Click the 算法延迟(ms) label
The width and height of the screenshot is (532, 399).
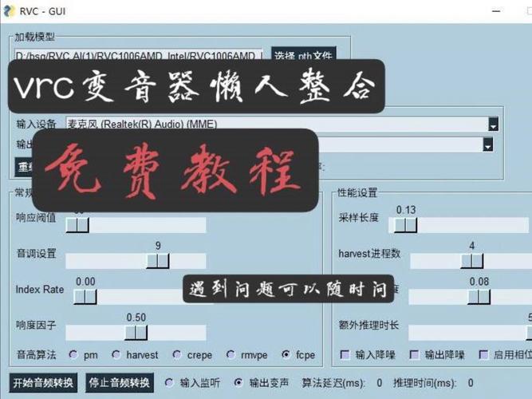click(334, 383)
